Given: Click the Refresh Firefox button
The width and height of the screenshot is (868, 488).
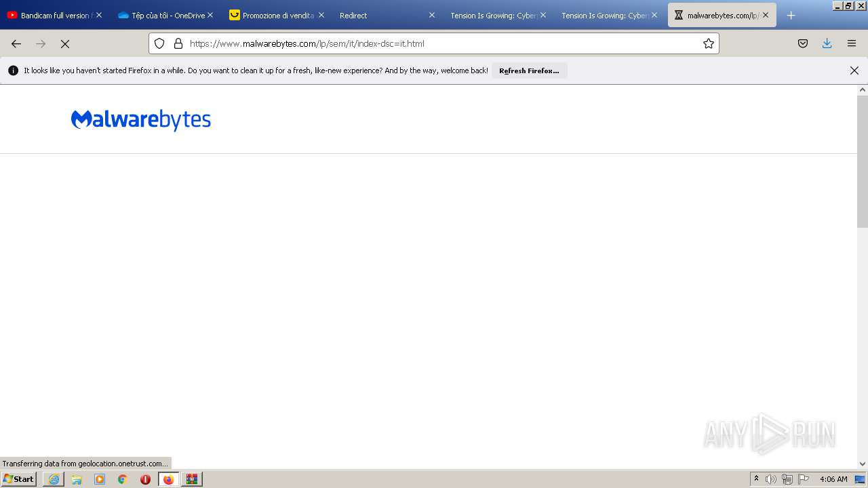Looking at the screenshot, I should pos(529,70).
